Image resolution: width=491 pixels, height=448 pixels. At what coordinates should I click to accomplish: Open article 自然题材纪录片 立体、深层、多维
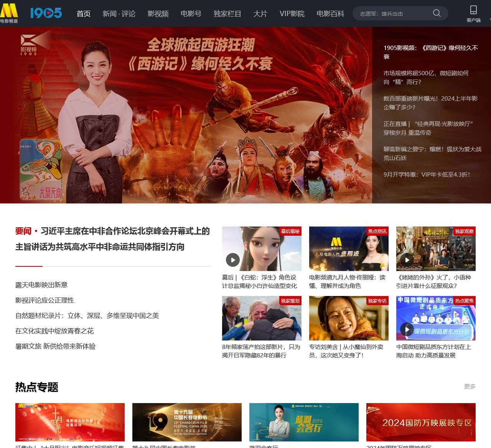pyautogui.click(x=87, y=316)
